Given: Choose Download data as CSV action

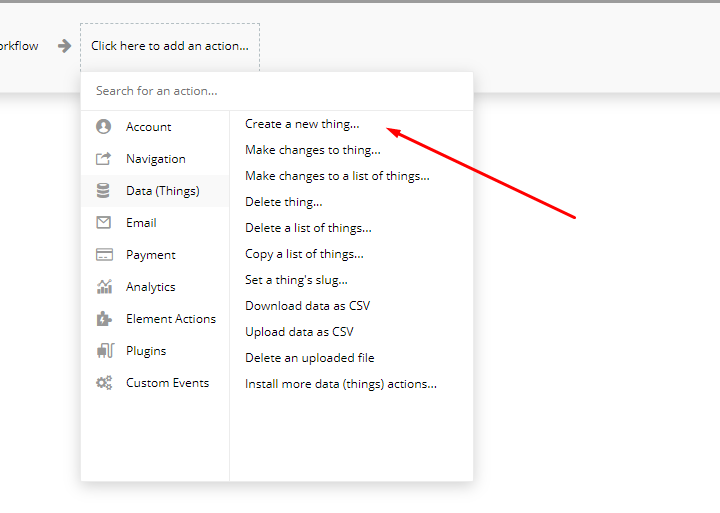Looking at the screenshot, I should pos(307,306).
